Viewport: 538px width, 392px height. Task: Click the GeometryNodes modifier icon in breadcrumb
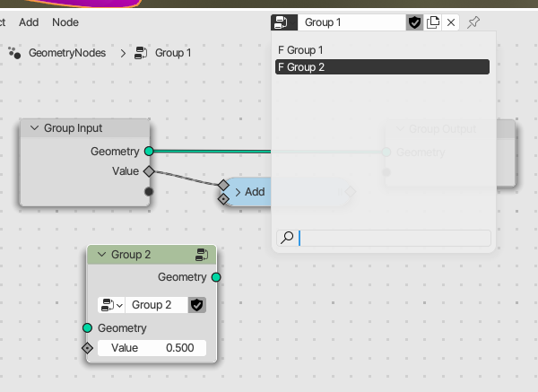click(x=14, y=53)
